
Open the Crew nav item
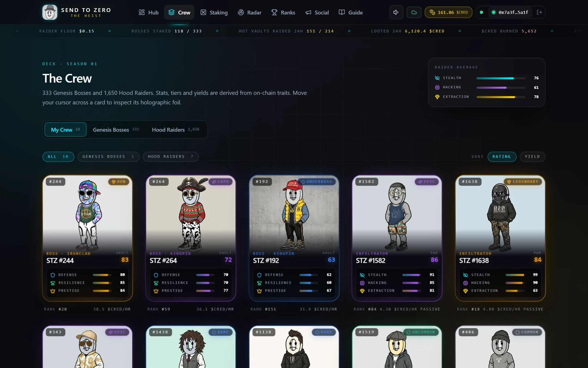click(179, 12)
